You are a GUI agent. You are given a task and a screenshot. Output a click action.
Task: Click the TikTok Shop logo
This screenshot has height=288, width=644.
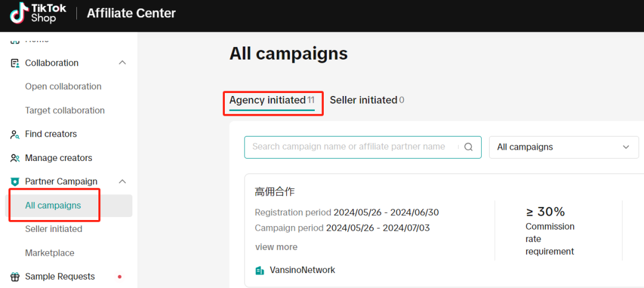(38, 13)
